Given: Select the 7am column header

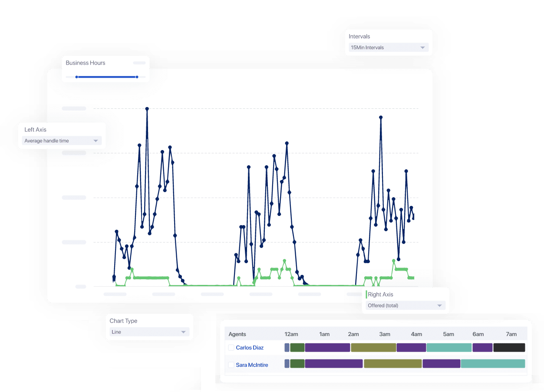Looking at the screenshot, I should pyautogui.click(x=511, y=334).
